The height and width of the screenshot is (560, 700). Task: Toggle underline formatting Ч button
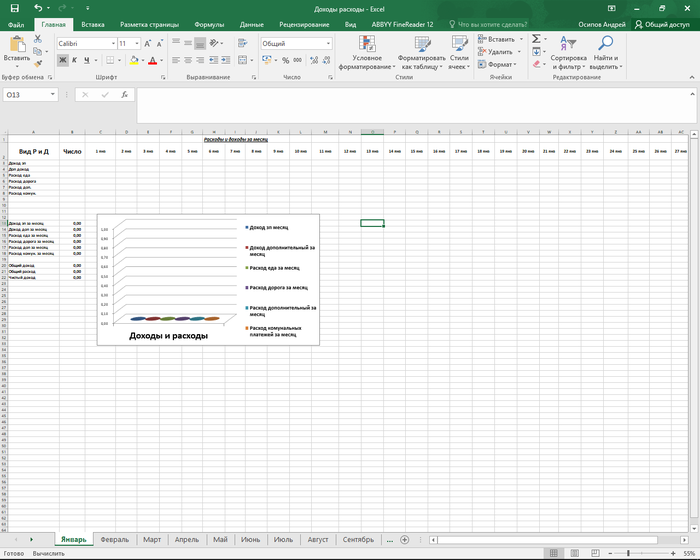[86, 60]
